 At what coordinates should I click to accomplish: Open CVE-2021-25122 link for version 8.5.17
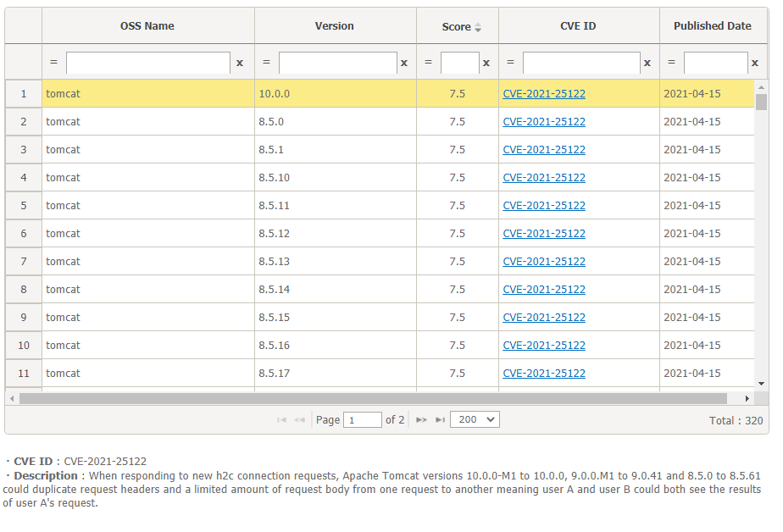544,374
